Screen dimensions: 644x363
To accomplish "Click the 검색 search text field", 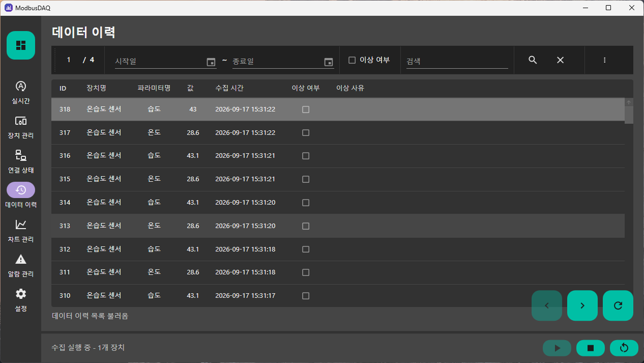I will pos(457,61).
